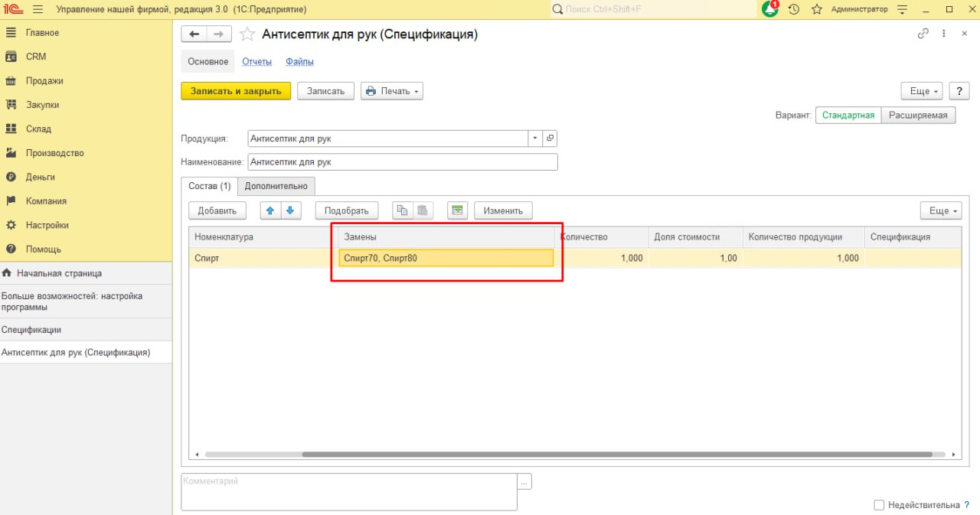Move row up with blue arrow

point(270,210)
